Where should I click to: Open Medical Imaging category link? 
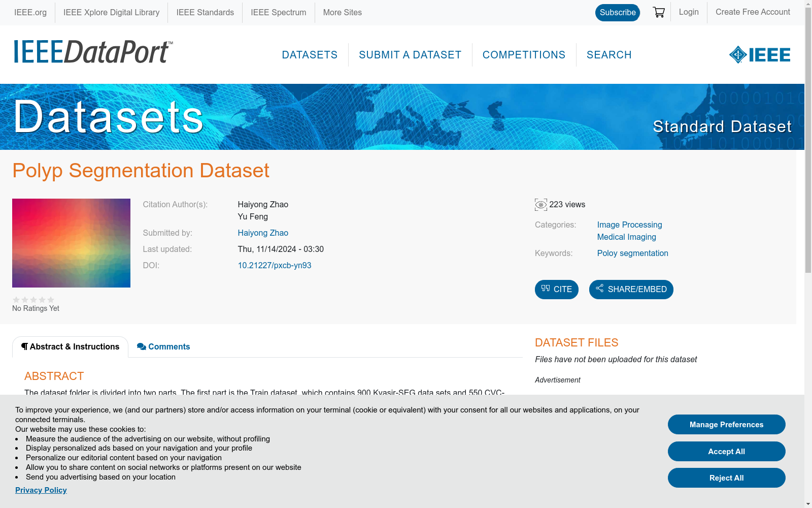[627, 237]
